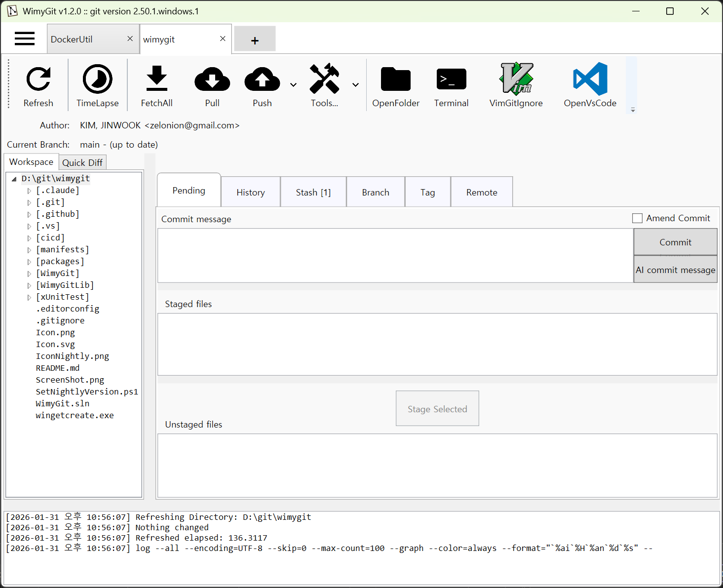Expand the [.git] folder
Viewport: 723px width, 588px height.
coord(29,202)
